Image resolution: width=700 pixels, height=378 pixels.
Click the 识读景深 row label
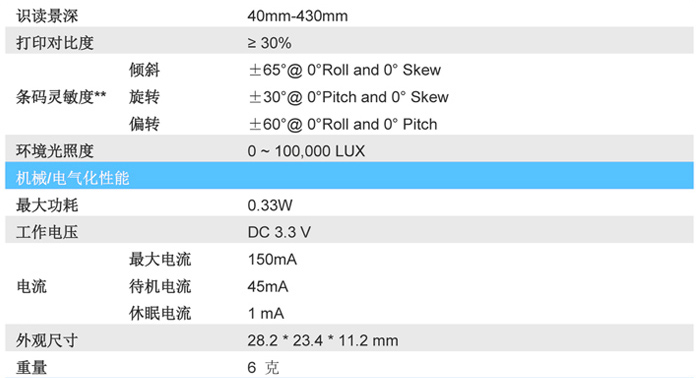tap(47, 16)
